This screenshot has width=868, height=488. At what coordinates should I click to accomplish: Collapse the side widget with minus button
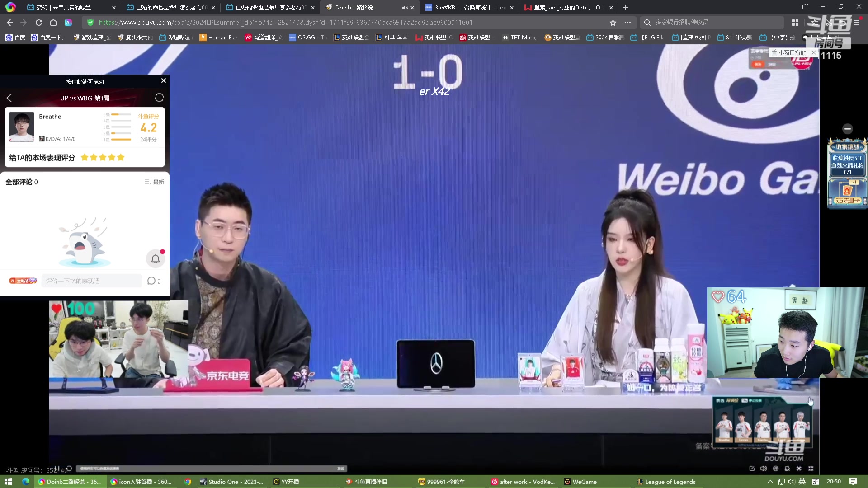pyautogui.click(x=848, y=129)
